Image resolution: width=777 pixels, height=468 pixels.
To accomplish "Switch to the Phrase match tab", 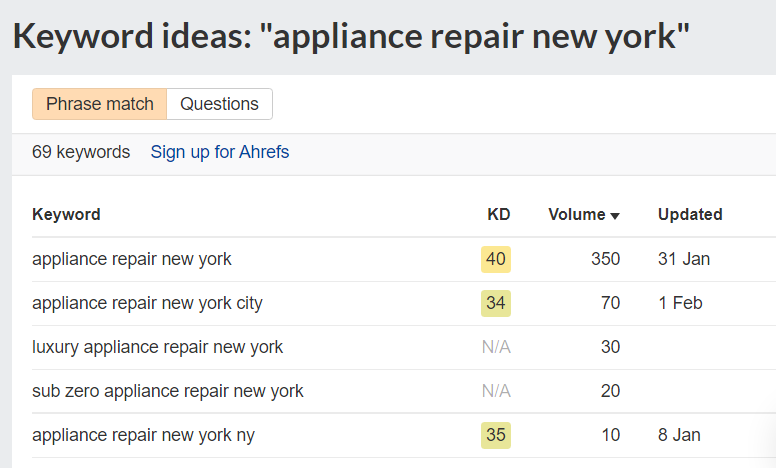I will click(x=100, y=104).
